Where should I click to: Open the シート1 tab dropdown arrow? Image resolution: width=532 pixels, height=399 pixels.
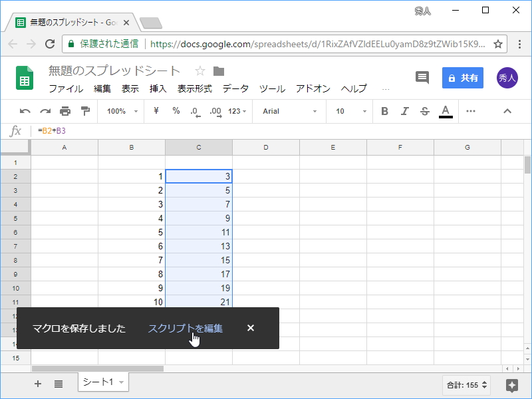click(121, 382)
